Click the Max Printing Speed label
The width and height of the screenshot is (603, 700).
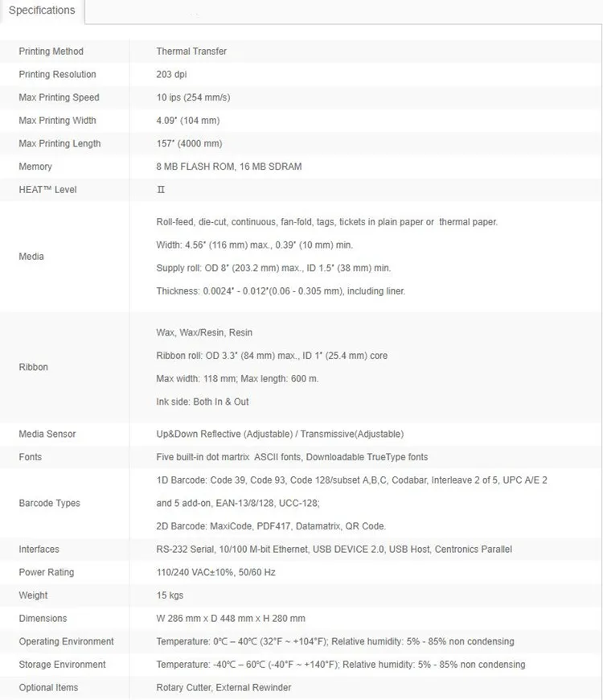click(59, 97)
